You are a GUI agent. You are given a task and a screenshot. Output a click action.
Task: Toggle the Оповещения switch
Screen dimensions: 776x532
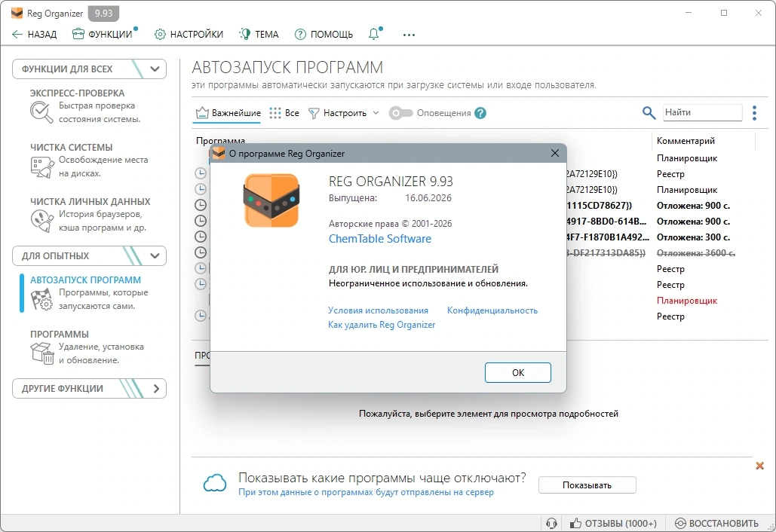click(400, 113)
